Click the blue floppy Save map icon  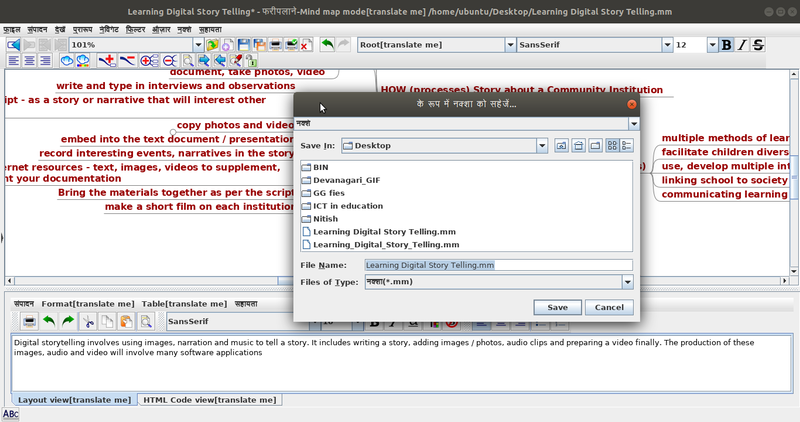[x=243, y=45]
